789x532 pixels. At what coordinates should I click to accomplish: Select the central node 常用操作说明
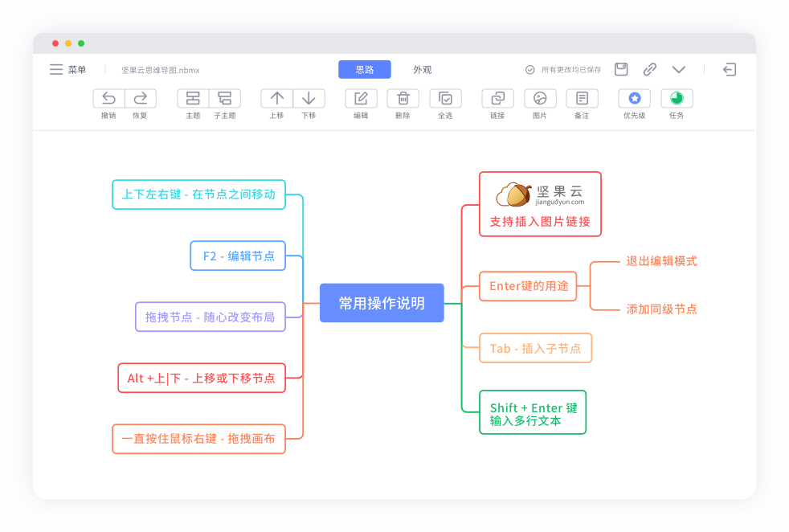point(382,303)
